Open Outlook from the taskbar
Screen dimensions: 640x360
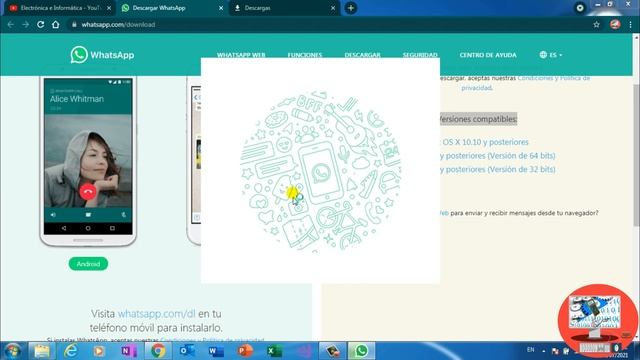pos(187,351)
